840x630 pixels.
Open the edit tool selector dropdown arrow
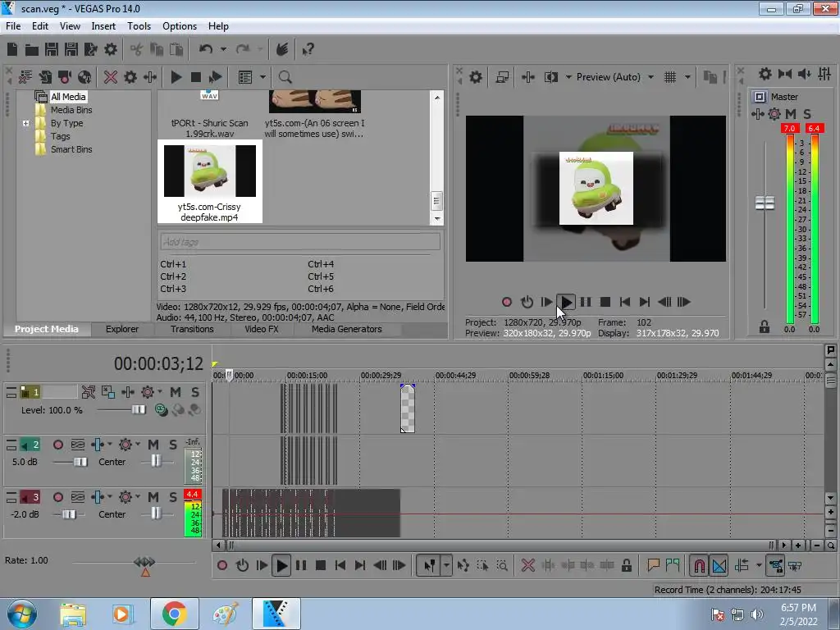click(446, 565)
